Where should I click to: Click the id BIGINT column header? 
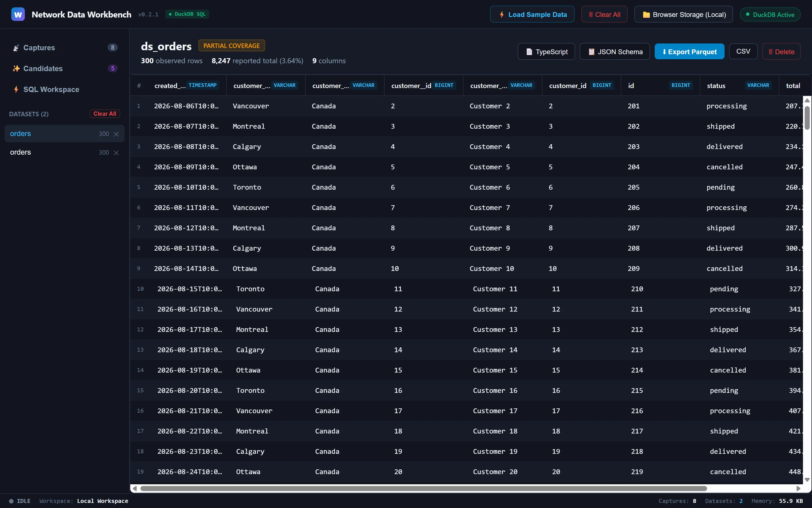(x=660, y=85)
